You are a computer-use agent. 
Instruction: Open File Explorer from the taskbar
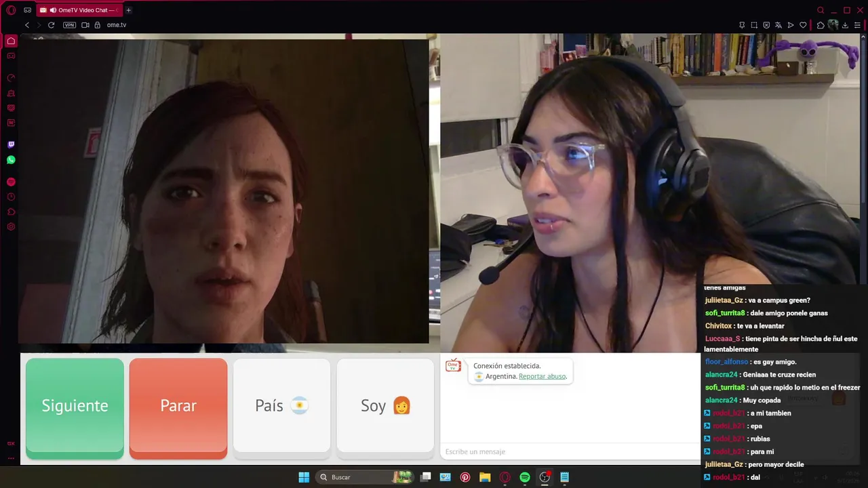tap(485, 477)
